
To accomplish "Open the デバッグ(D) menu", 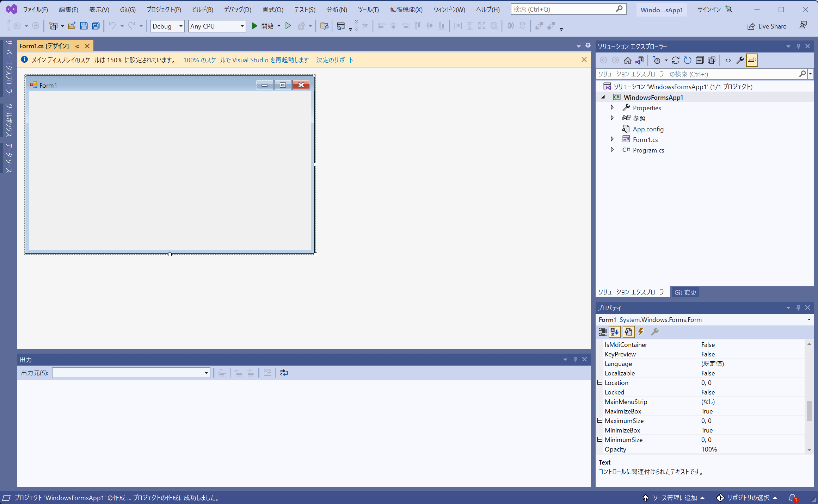I will pyautogui.click(x=238, y=10).
